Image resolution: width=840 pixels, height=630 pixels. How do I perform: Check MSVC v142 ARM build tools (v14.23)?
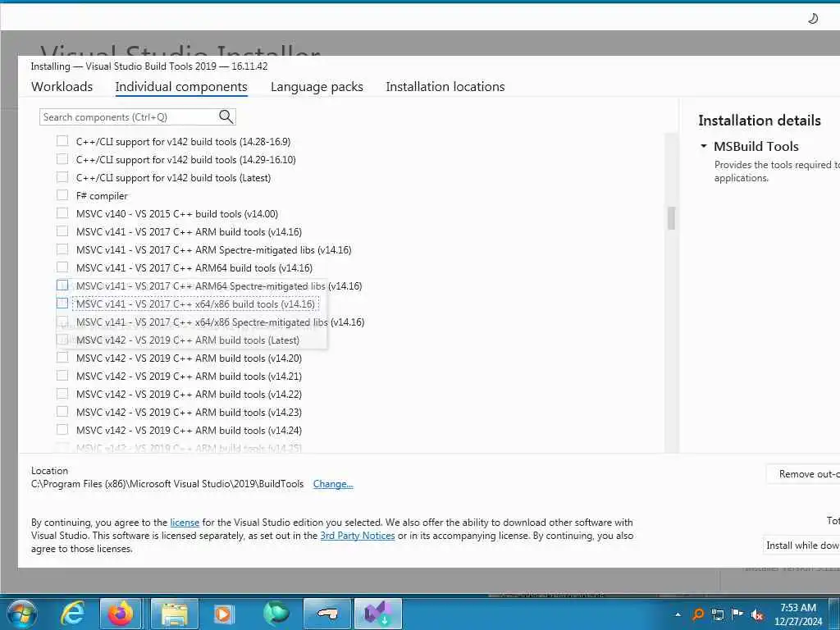tap(62, 412)
